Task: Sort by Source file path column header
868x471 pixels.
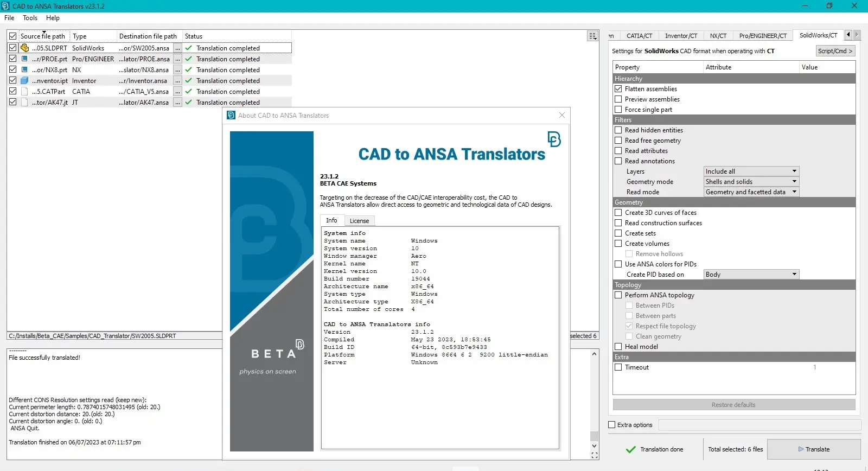Action: coord(43,36)
